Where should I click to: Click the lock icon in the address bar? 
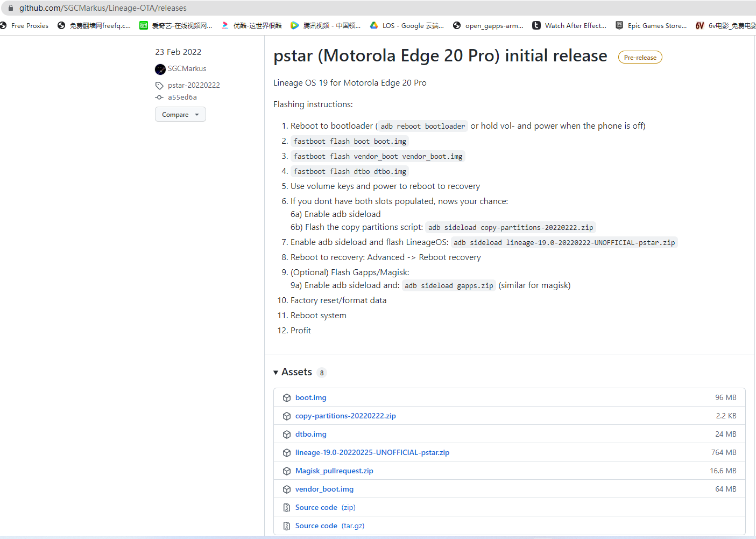click(11, 8)
